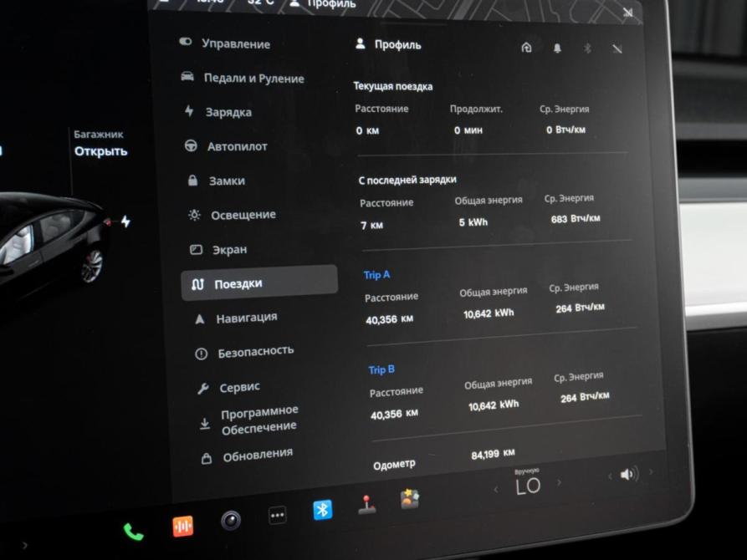747x560 pixels.
Task: Tap the LO cabin temperature display
Action: (528, 486)
